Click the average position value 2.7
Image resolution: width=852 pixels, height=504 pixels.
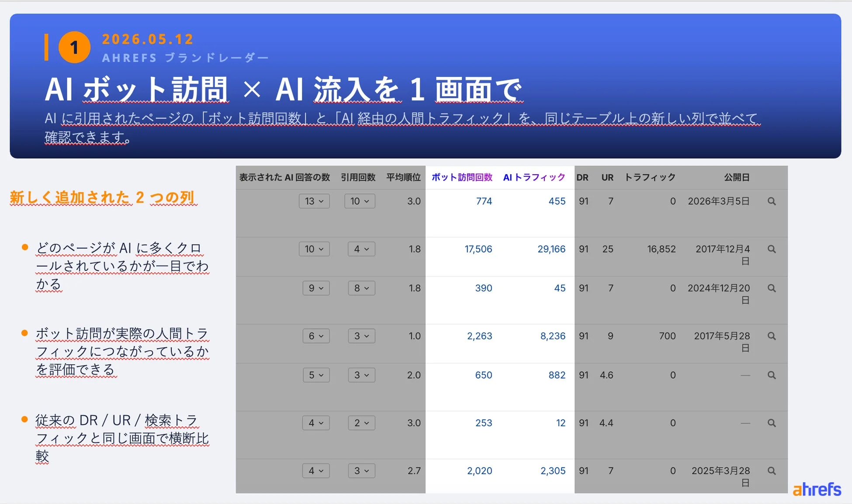click(x=414, y=471)
